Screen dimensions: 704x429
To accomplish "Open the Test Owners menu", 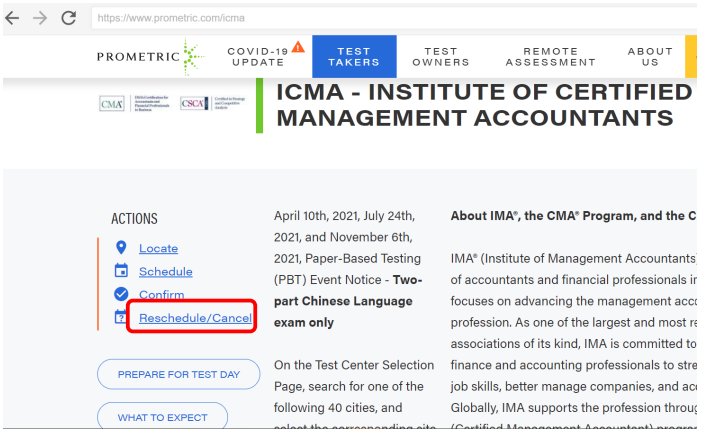I will click(x=441, y=57).
